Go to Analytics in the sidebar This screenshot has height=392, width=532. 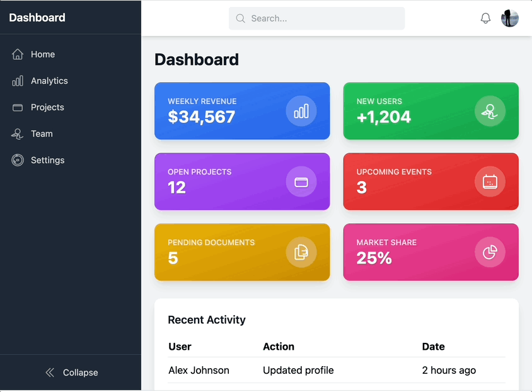[x=49, y=81]
